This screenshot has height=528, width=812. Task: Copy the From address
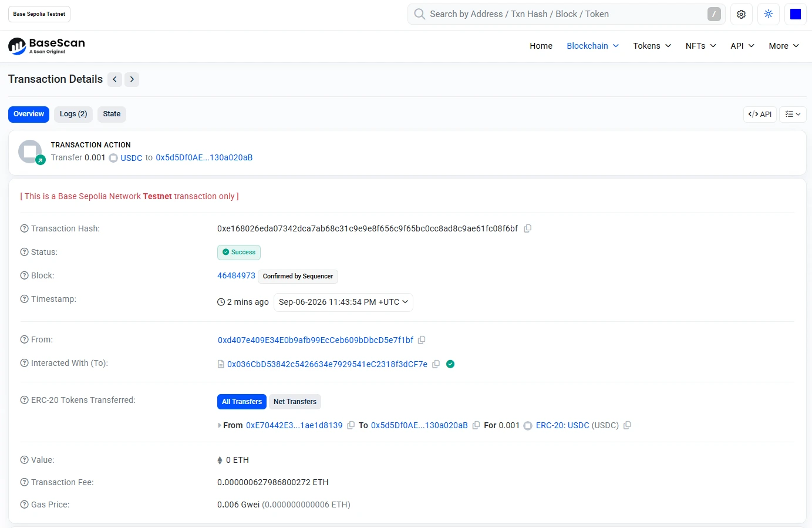click(x=422, y=340)
